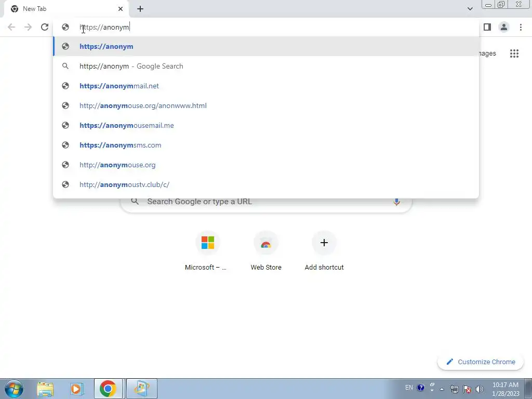
Task: Open Chrome's three-dot menu
Action: coord(521,27)
